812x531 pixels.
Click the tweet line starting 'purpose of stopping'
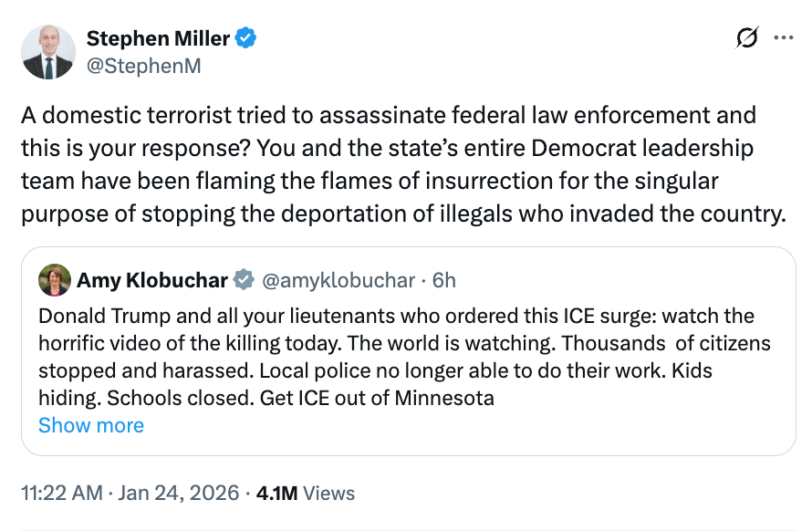point(402,215)
